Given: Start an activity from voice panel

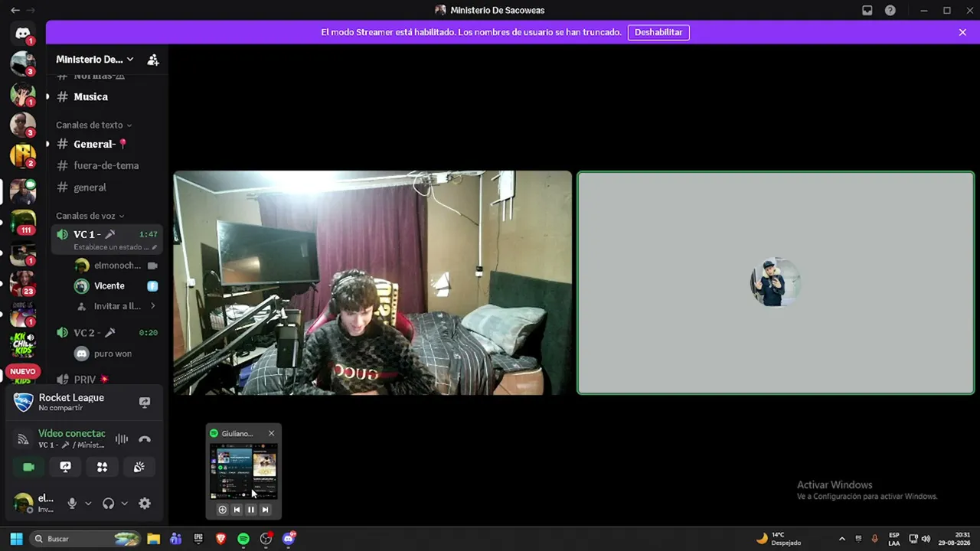Looking at the screenshot, I should pyautogui.click(x=102, y=467).
